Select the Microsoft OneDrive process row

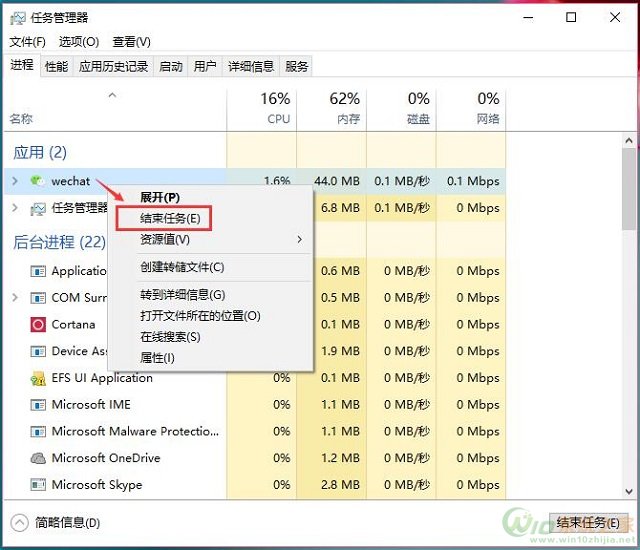255,458
